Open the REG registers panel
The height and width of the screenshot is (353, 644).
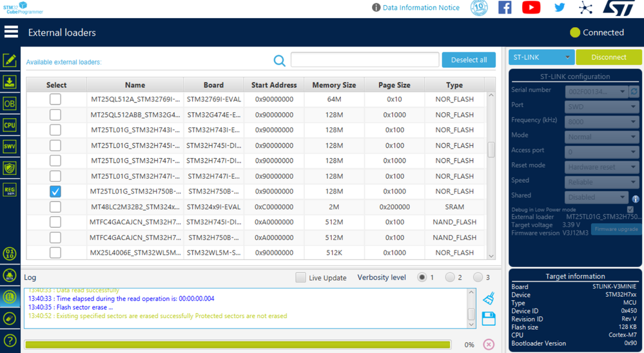pyautogui.click(x=10, y=190)
